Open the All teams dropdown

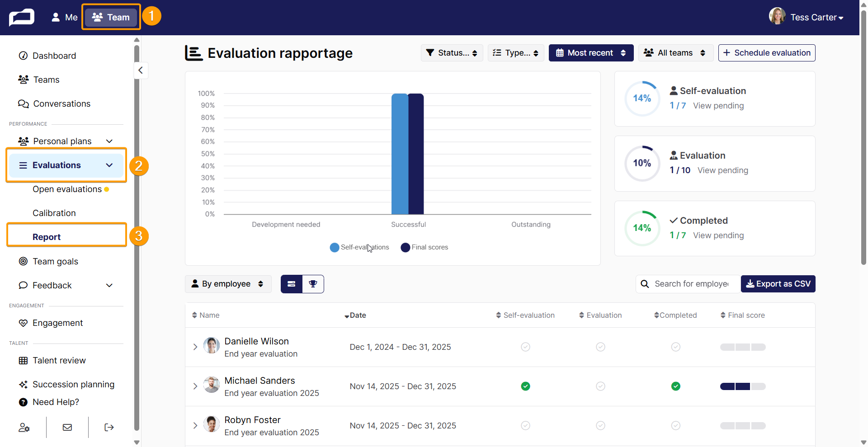(675, 53)
